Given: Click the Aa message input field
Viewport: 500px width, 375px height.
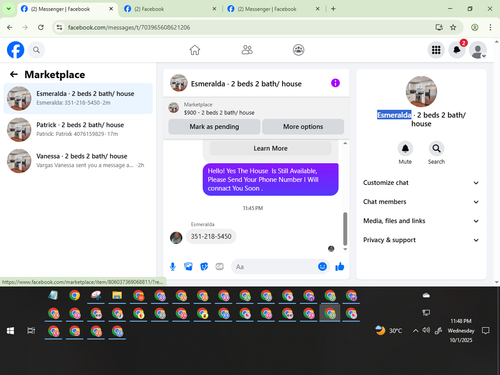Looking at the screenshot, I should [x=275, y=267].
